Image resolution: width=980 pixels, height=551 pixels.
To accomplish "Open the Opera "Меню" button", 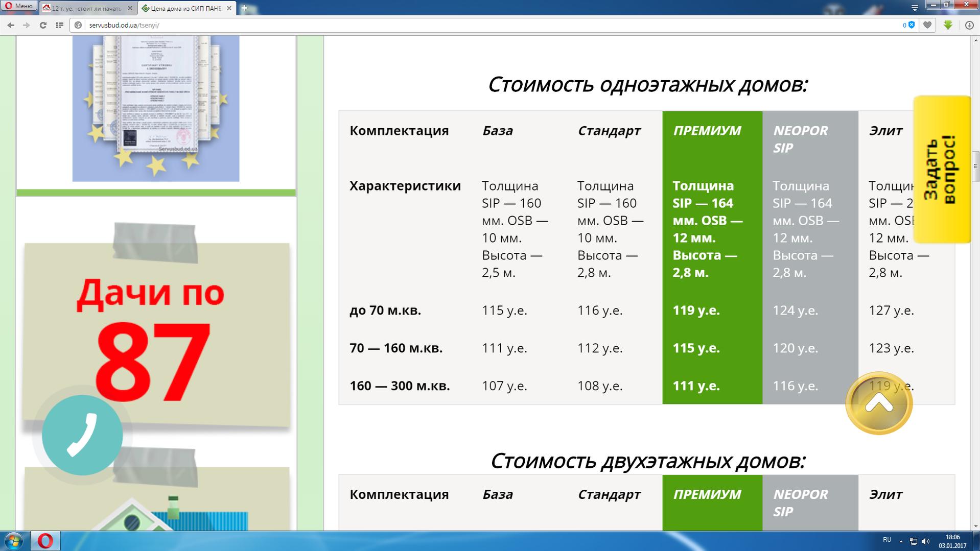I will click(18, 6).
